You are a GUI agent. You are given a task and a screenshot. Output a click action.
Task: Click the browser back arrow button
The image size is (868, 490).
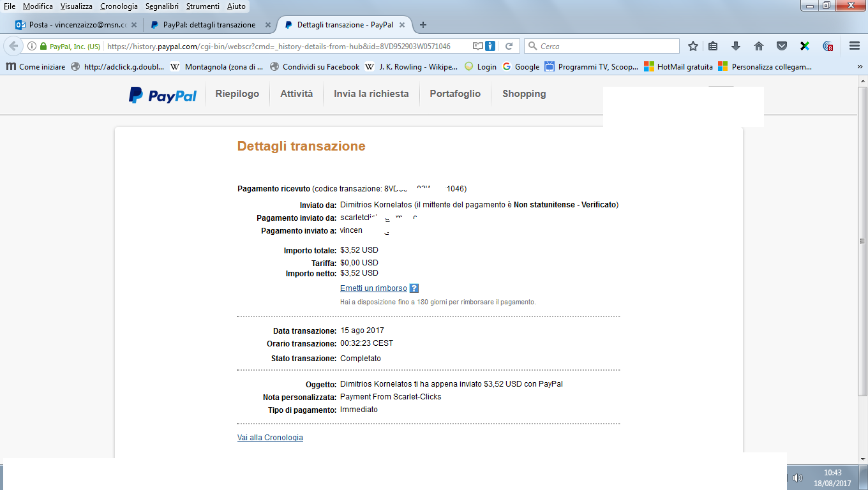pos(13,46)
